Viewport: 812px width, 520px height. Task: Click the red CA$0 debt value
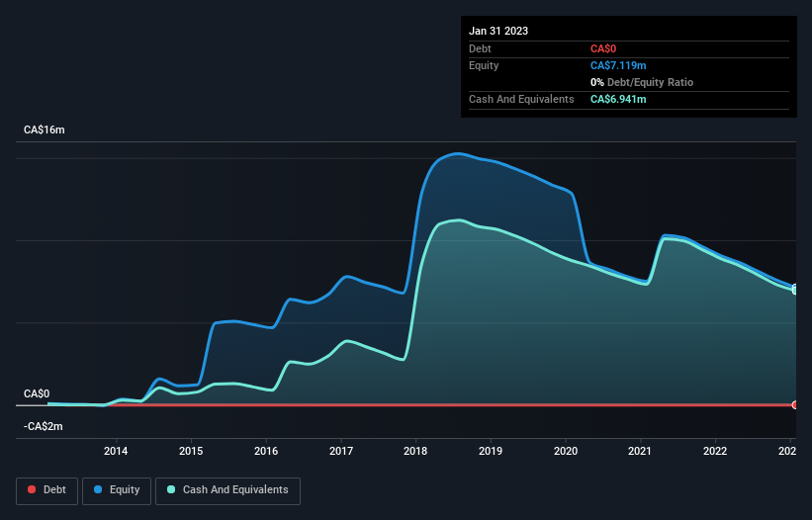click(x=603, y=48)
